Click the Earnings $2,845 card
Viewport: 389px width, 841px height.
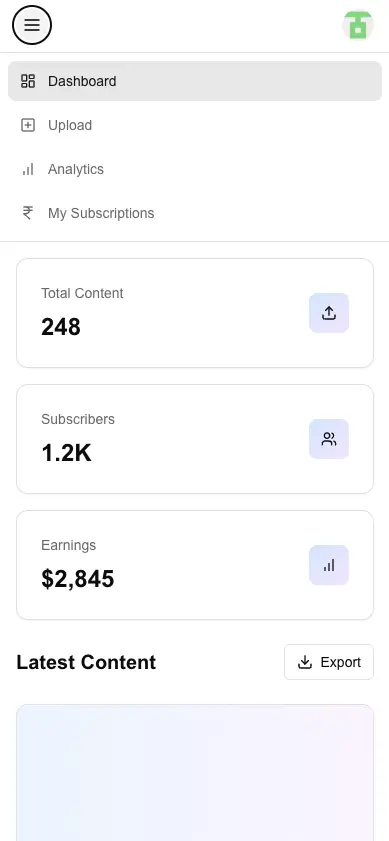pyautogui.click(x=195, y=565)
